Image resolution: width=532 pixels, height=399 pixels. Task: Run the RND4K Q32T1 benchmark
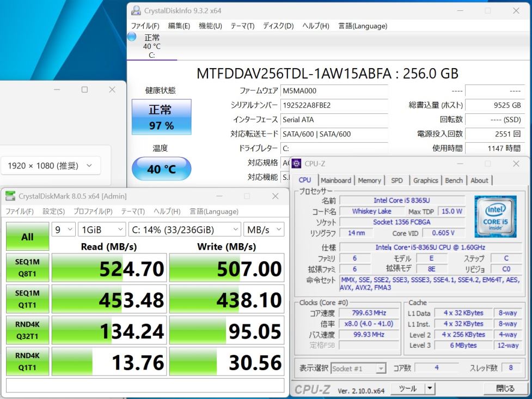click(27, 330)
